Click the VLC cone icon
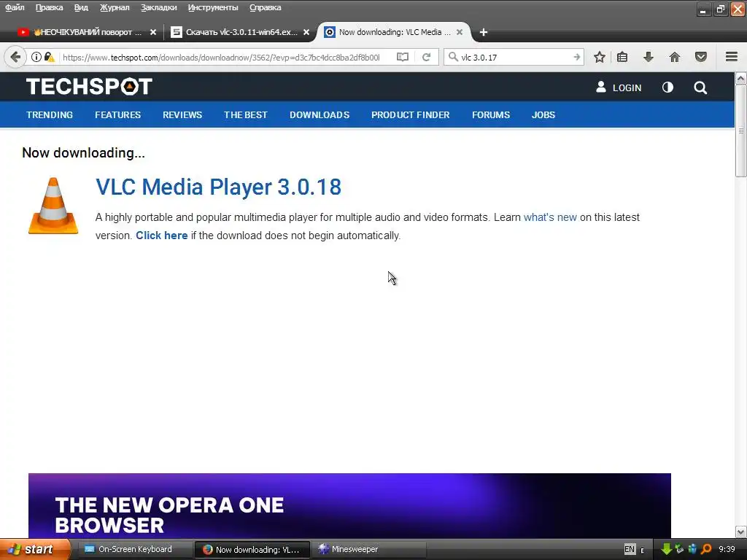This screenshot has width=747, height=560. coord(53,206)
